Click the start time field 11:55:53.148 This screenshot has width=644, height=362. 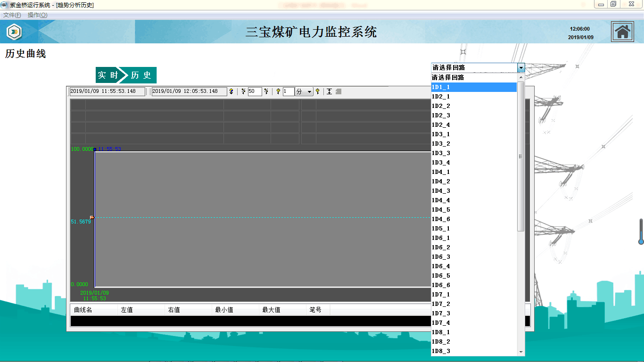click(x=107, y=91)
